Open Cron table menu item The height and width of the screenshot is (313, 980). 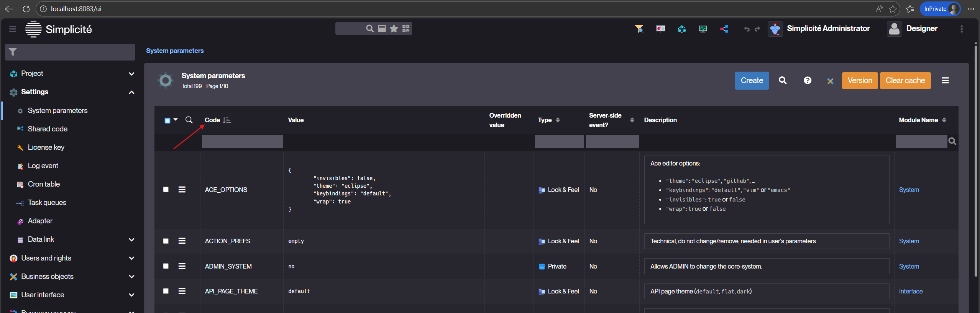(44, 184)
